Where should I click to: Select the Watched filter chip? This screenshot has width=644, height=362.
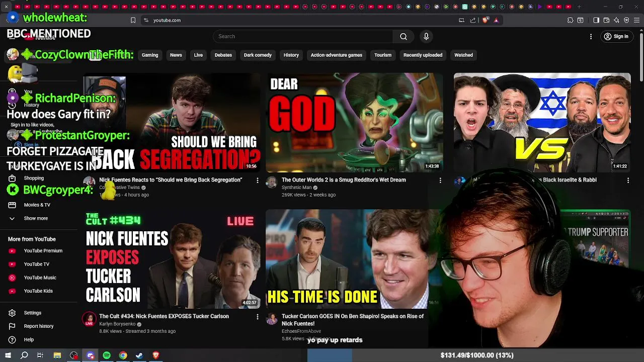(464, 55)
